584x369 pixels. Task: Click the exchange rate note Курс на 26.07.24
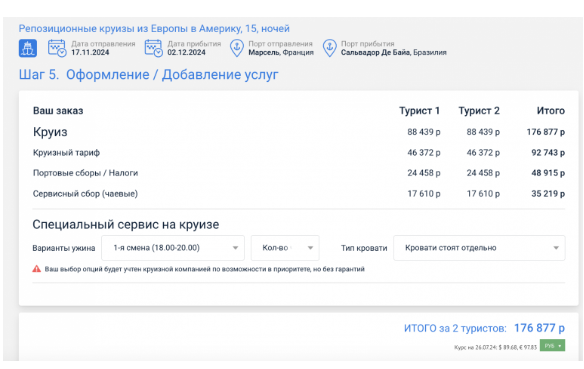[495, 347]
